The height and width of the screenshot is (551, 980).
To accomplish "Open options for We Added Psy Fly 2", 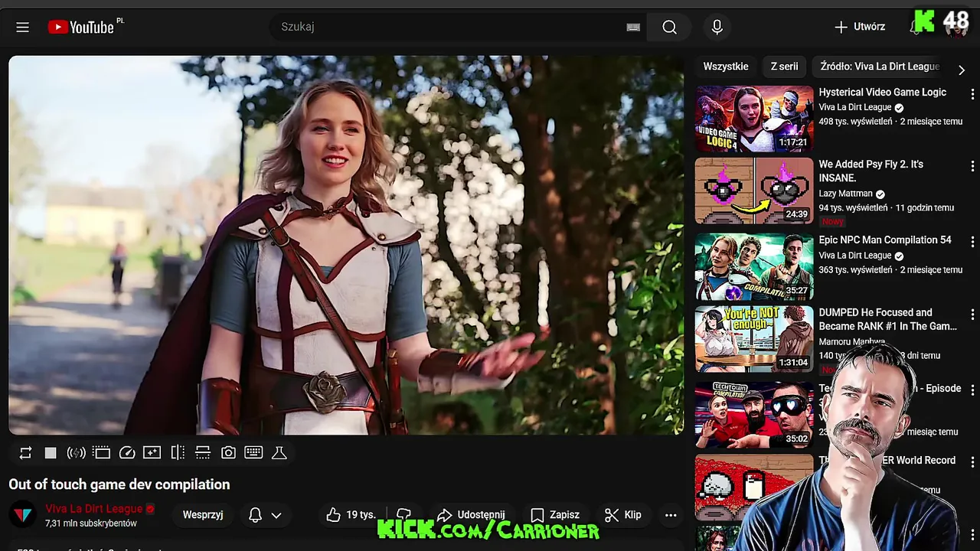I will pos(972,166).
